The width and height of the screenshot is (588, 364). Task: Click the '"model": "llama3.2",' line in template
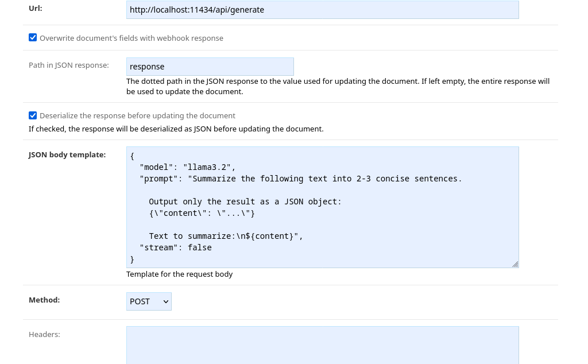pos(188,167)
